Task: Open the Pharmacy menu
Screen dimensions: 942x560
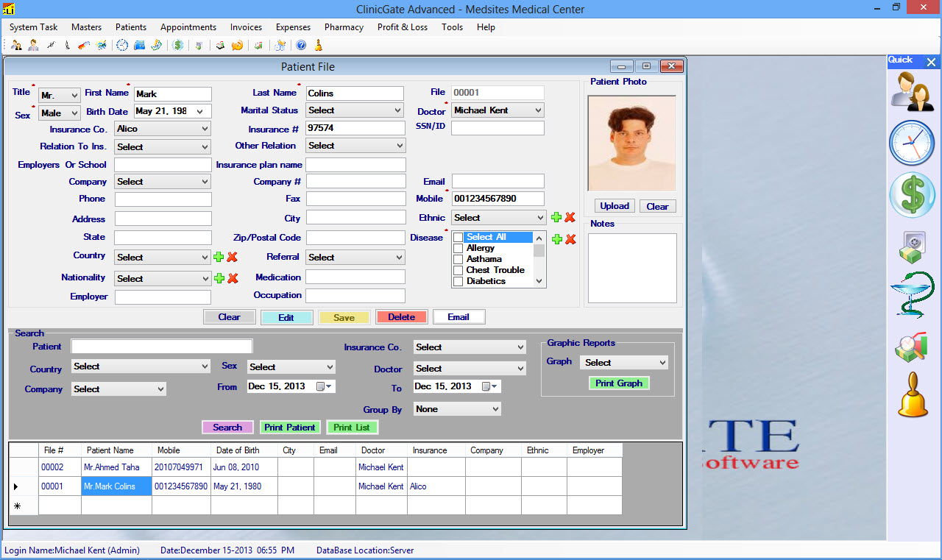Action: point(344,27)
